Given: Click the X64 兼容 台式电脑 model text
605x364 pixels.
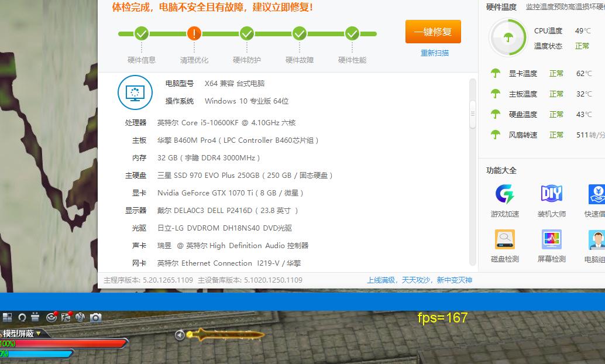Looking at the screenshot, I should click(235, 83).
